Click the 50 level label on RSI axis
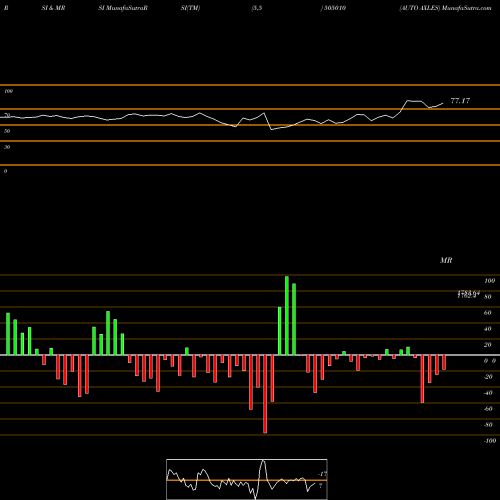This screenshot has height=500, width=500. [x=7, y=131]
